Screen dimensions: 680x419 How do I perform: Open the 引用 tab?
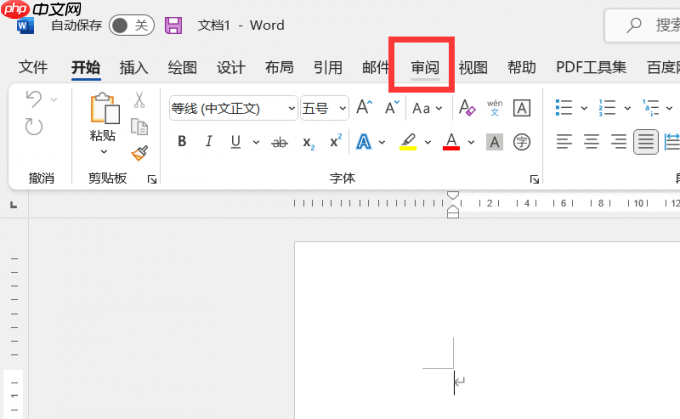click(x=328, y=67)
